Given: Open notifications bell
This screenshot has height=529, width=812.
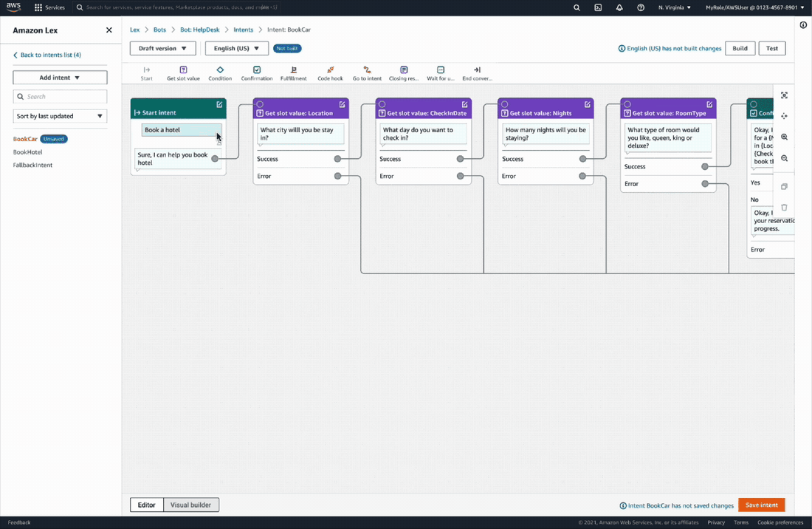Looking at the screenshot, I should click(619, 8).
